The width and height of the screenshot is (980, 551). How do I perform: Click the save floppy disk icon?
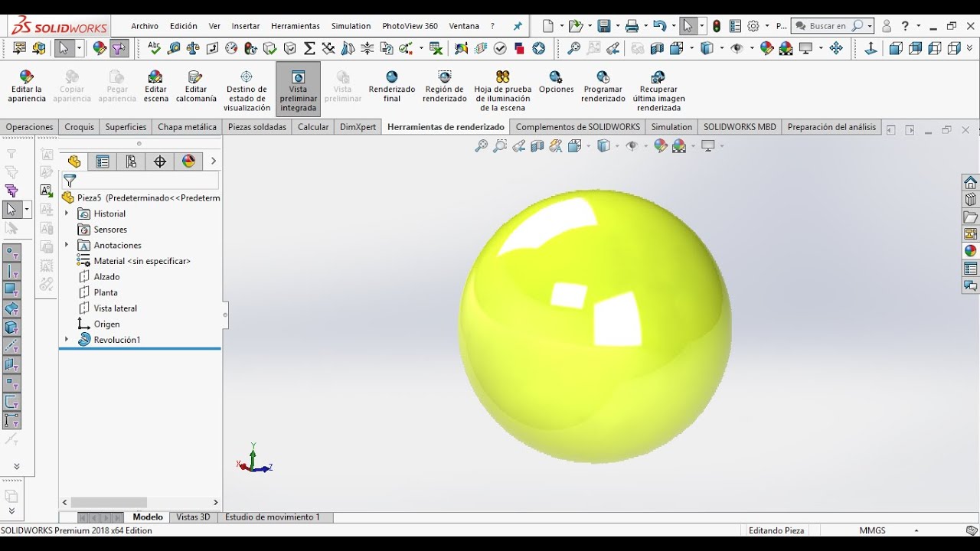coord(604,26)
